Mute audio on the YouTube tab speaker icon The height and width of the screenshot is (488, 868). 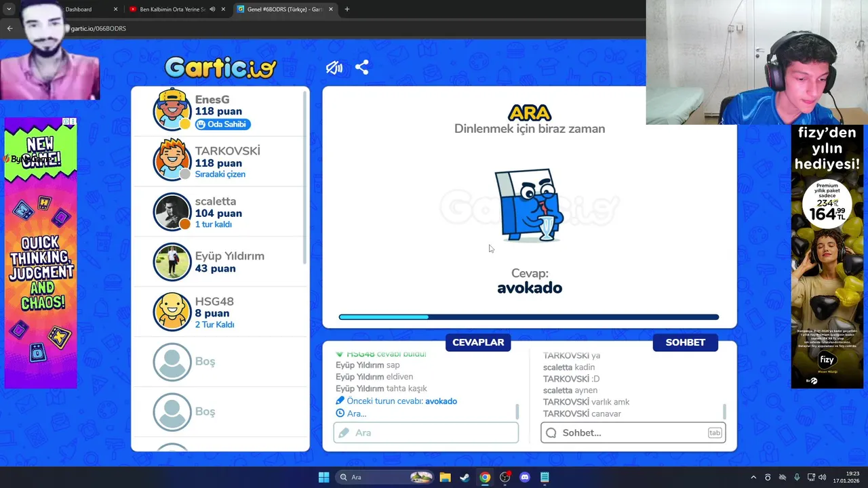click(212, 9)
